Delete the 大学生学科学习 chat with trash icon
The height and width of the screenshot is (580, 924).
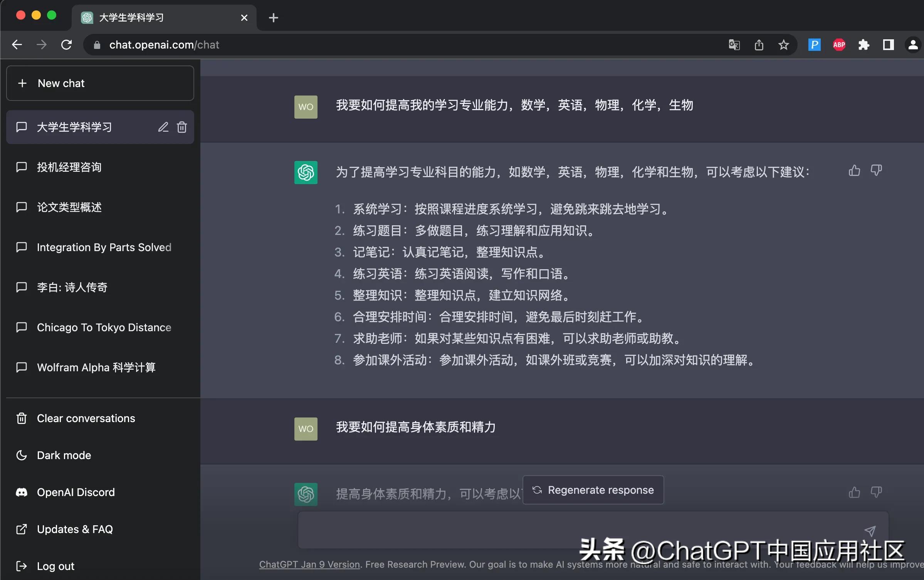181,127
